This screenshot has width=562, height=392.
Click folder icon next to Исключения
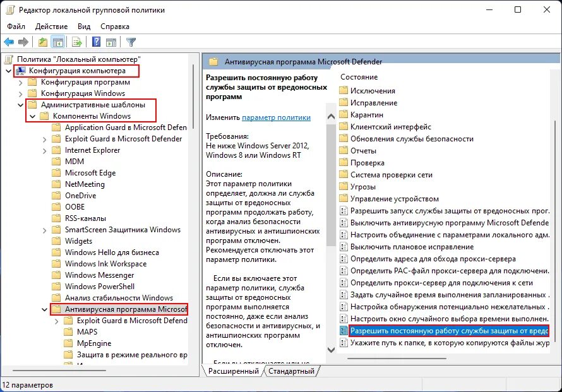tap(344, 90)
